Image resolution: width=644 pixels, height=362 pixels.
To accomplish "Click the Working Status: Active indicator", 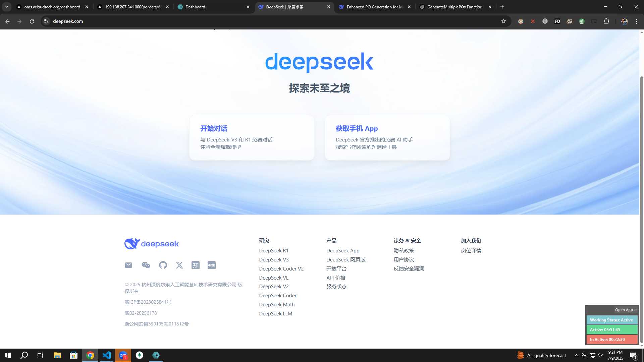I will pos(612,320).
